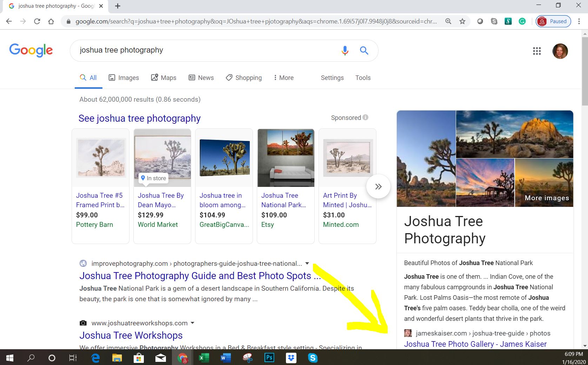Click the address bar URL
The width and height of the screenshot is (588, 365).
pos(256,21)
